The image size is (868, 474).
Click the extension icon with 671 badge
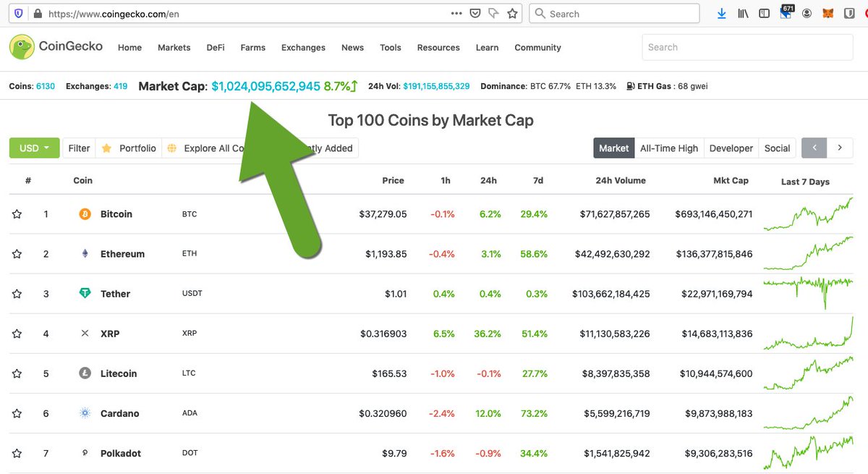pos(786,12)
